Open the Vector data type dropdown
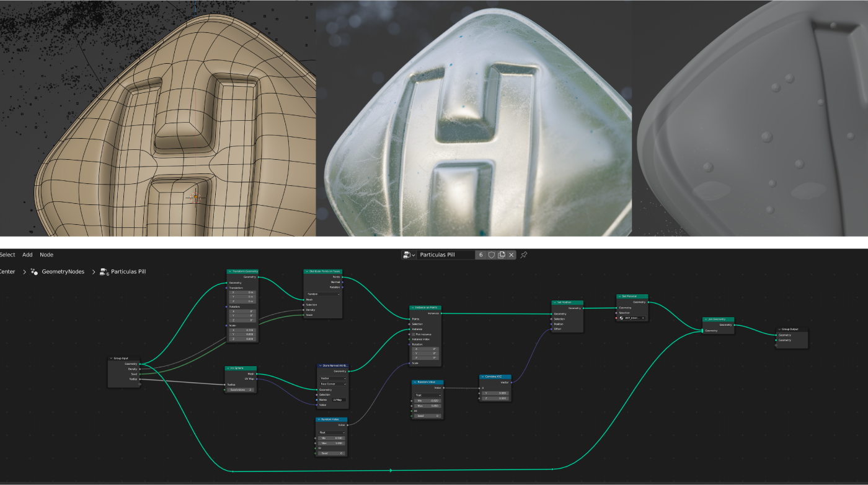This screenshot has width=868, height=485. coord(333,378)
